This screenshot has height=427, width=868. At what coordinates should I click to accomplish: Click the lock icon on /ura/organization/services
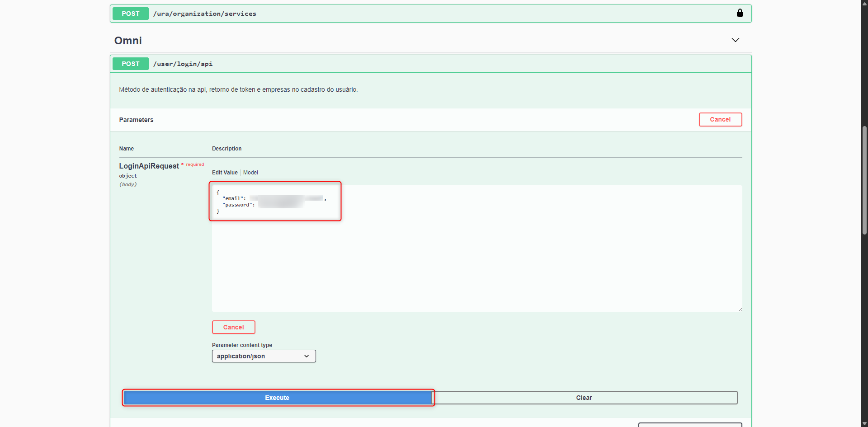740,13
